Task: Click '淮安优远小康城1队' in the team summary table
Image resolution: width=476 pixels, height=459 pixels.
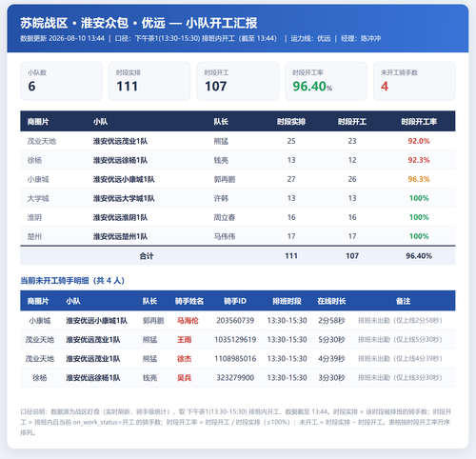Action: coord(124,179)
